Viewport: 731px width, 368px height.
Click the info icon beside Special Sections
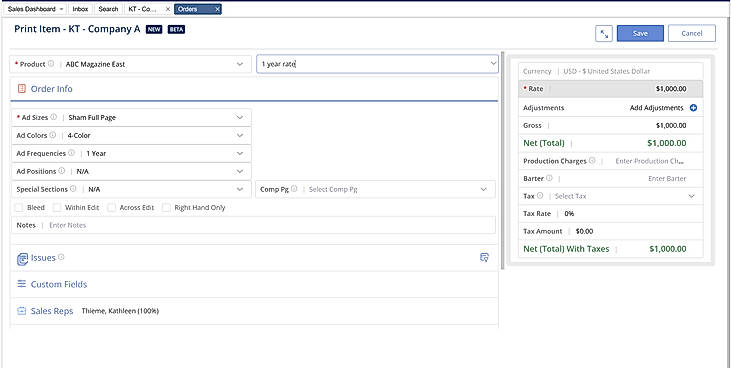(73, 189)
